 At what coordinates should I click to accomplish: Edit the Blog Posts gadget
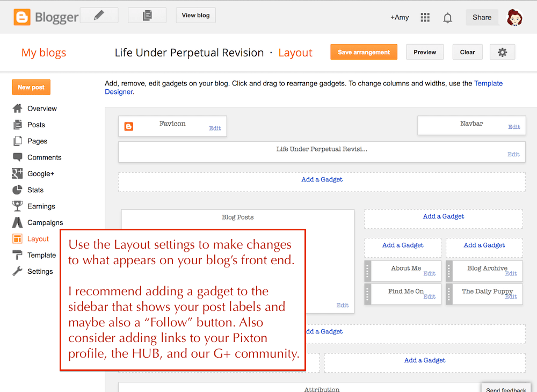343,306
